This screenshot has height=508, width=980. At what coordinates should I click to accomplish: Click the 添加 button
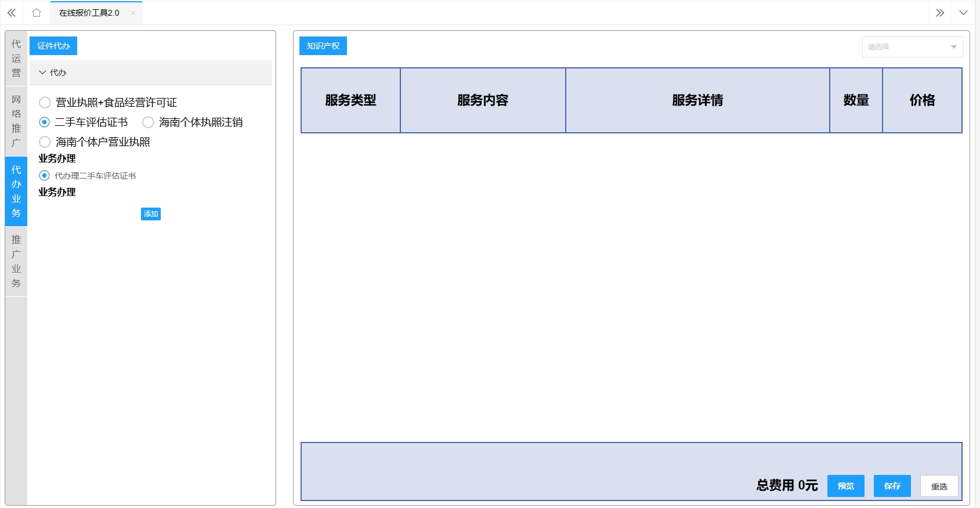[x=151, y=214]
